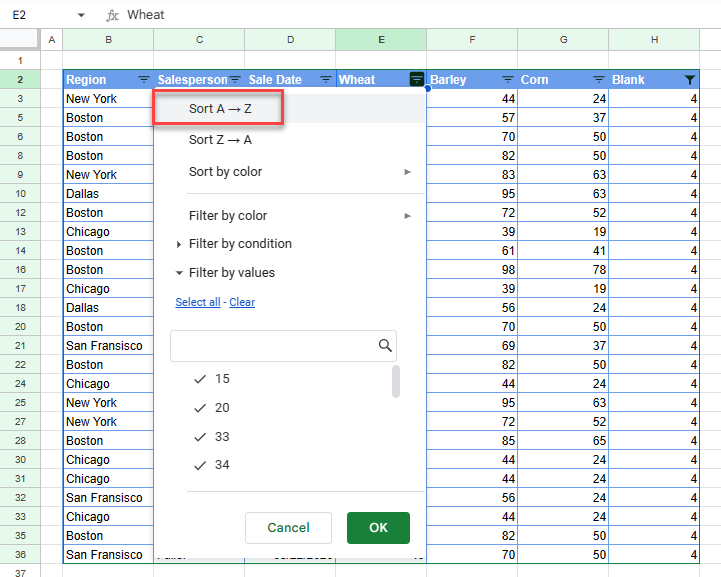Choose Sort A → Z
This screenshot has width=721, height=577.
tap(219, 108)
